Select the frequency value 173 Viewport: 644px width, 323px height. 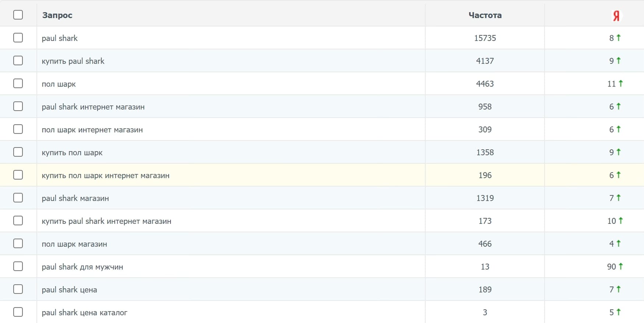pyautogui.click(x=485, y=221)
